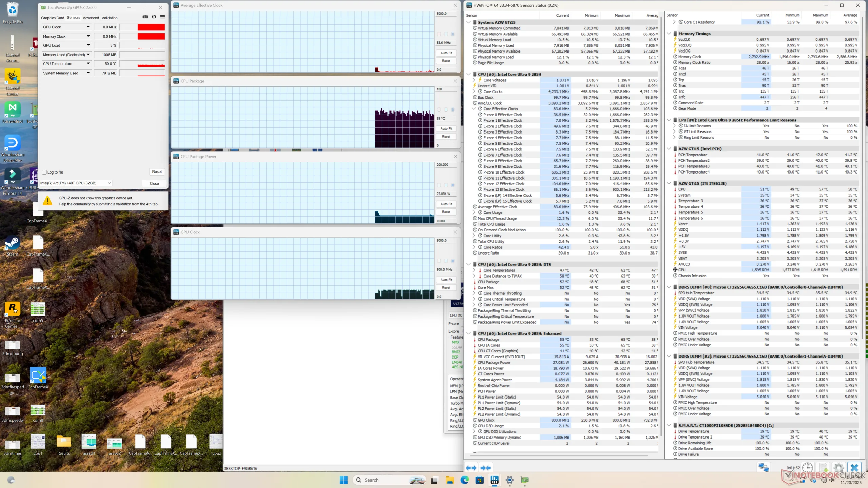Image resolution: width=868 pixels, height=488 pixels.
Task: Click HWiNFO reset clock icon
Action: pos(807,468)
